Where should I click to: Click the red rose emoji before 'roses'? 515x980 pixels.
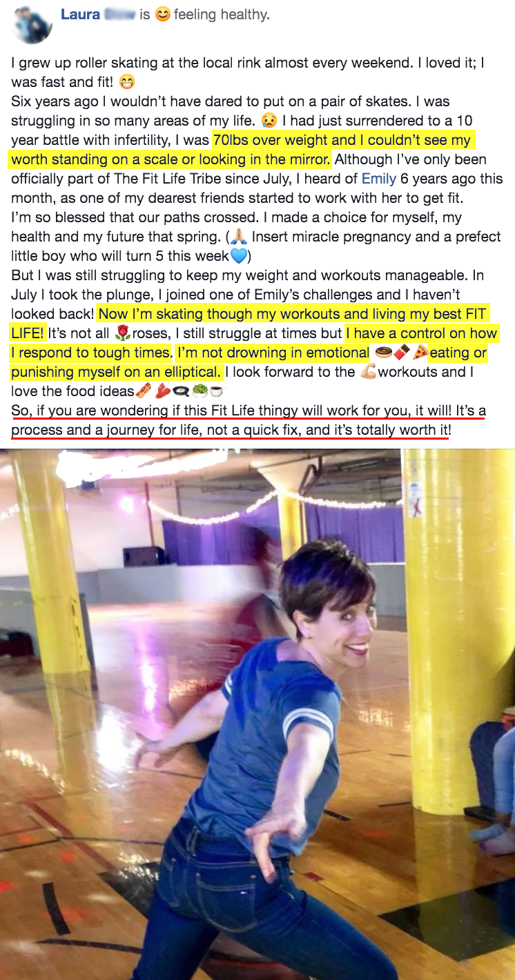tap(124, 333)
